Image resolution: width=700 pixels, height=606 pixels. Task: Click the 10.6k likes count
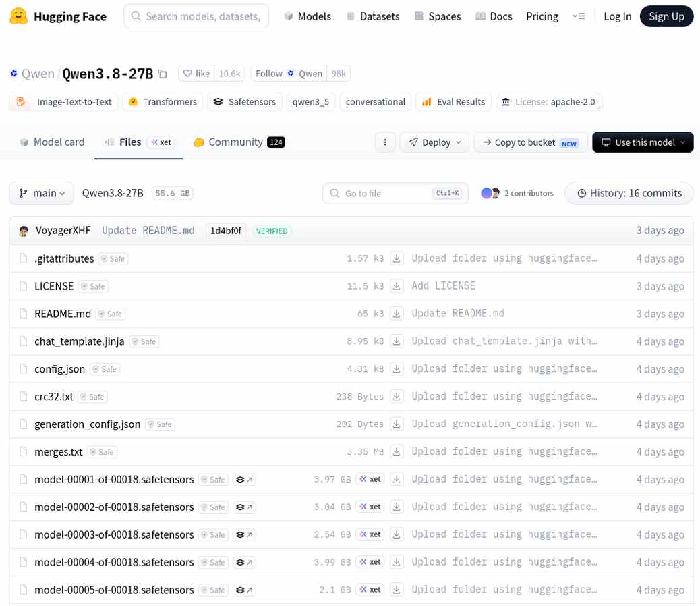pos(229,74)
